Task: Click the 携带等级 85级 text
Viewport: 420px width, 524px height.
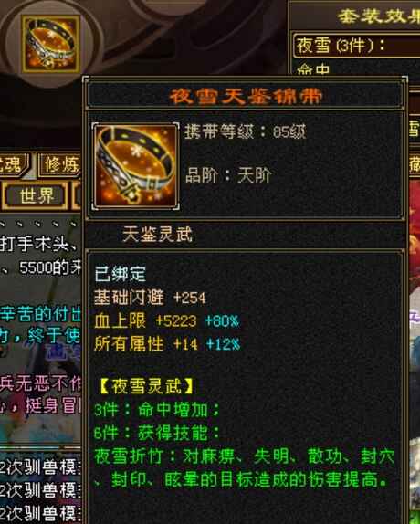Action: [245, 131]
